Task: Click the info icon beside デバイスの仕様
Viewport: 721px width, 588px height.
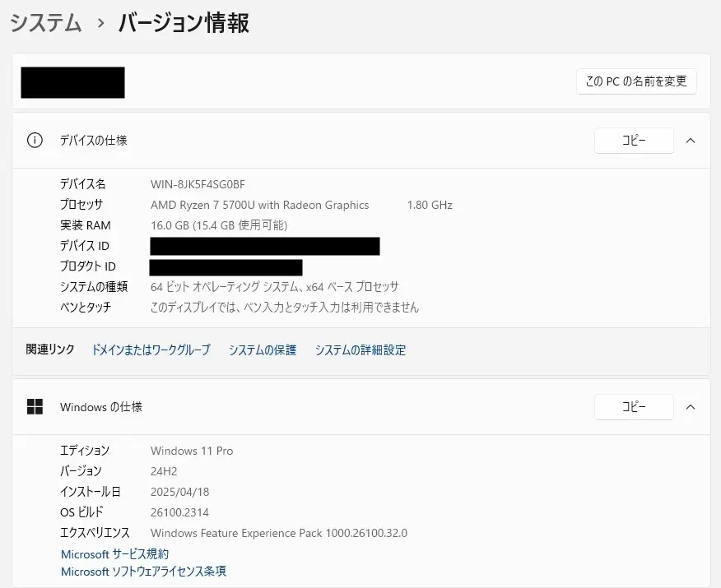Action: (x=35, y=140)
